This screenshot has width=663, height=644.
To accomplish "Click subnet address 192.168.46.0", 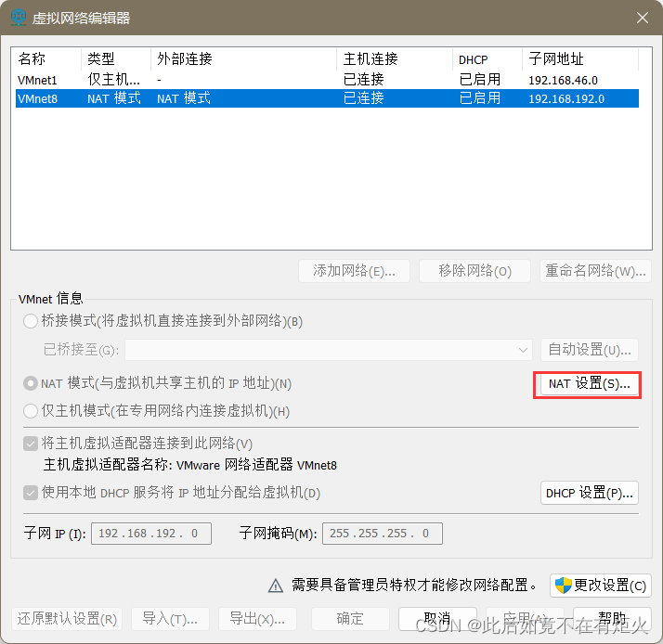I will coord(563,81).
